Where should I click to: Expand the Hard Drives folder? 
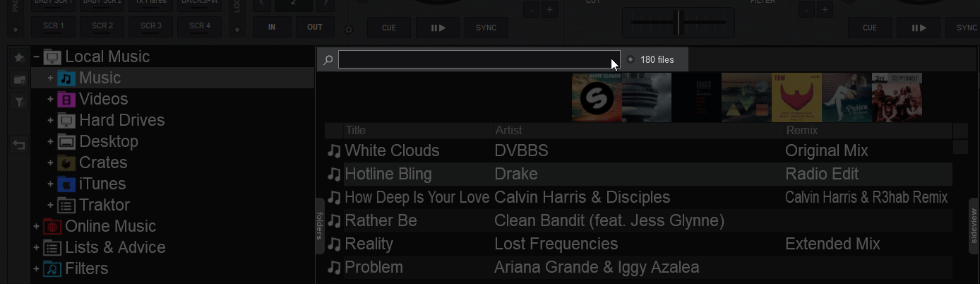[x=50, y=120]
